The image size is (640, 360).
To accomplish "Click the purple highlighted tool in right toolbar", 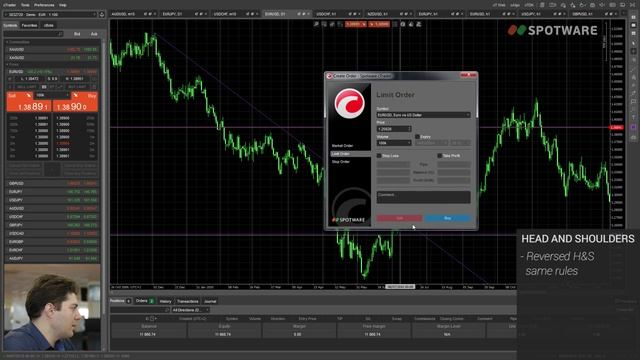I will (633, 127).
